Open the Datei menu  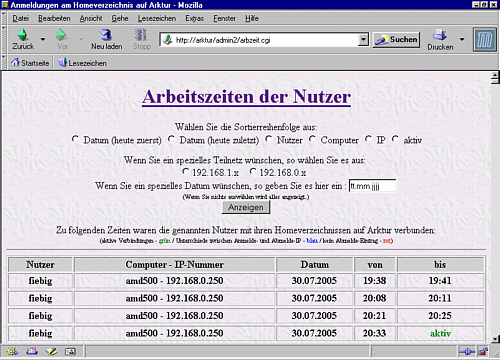pyautogui.click(x=20, y=18)
